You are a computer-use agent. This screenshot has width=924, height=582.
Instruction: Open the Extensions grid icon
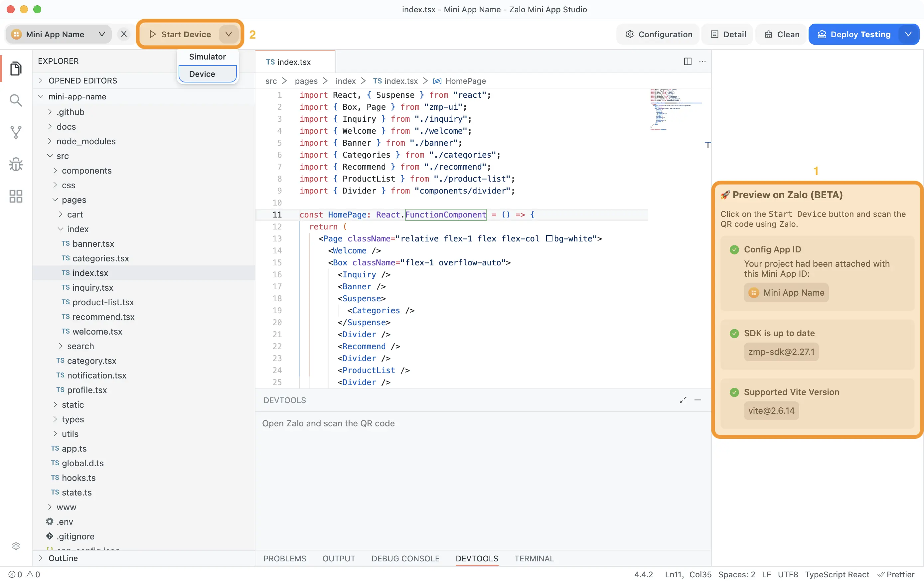pyautogui.click(x=16, y=196)
